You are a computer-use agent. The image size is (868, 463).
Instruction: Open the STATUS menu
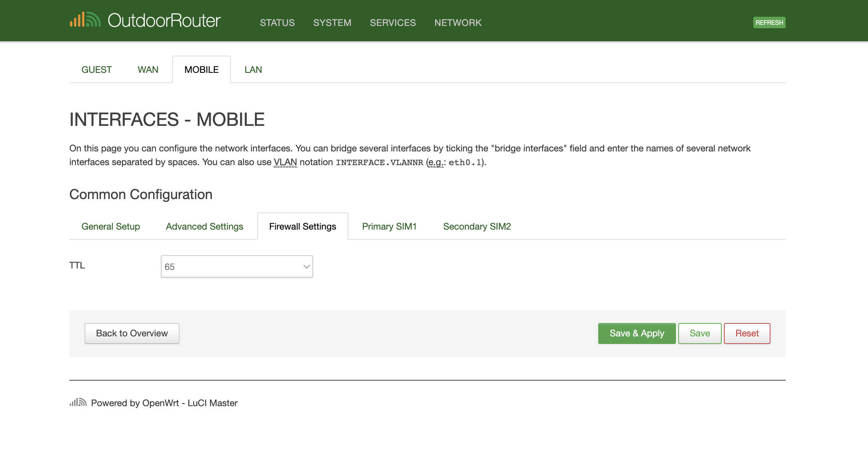(x=277, y=23)
